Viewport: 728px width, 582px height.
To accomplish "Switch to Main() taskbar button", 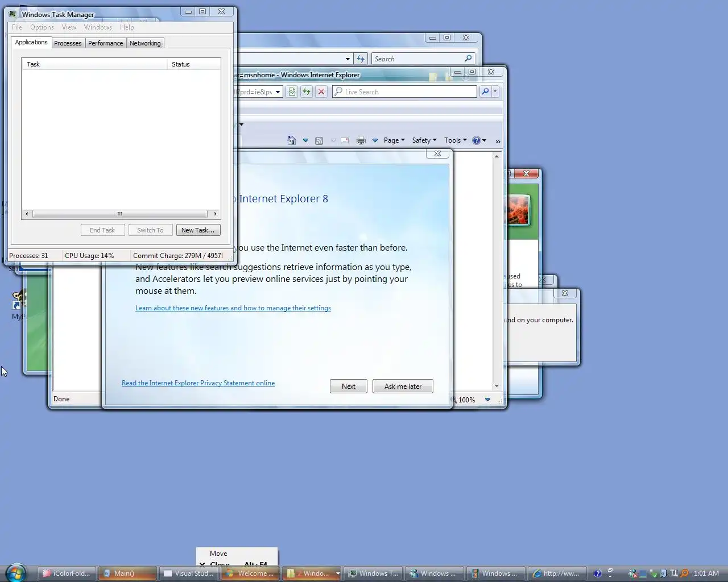I will tap(128, 573).
